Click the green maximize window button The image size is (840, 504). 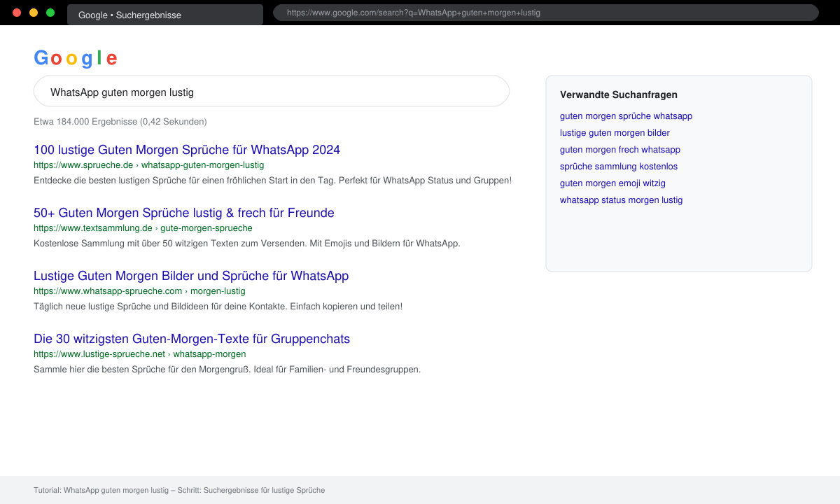coord(50,13)
